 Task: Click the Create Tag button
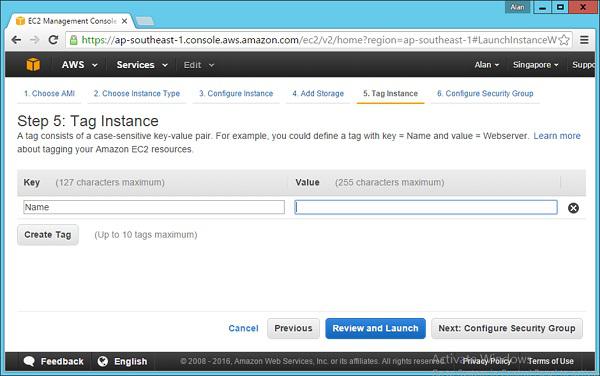click(48, 234)
